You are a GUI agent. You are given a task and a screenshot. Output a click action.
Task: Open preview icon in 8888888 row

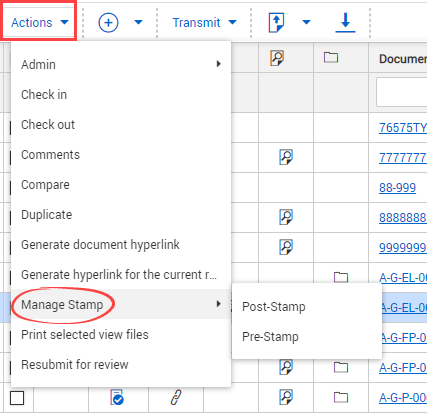[286, 217]
